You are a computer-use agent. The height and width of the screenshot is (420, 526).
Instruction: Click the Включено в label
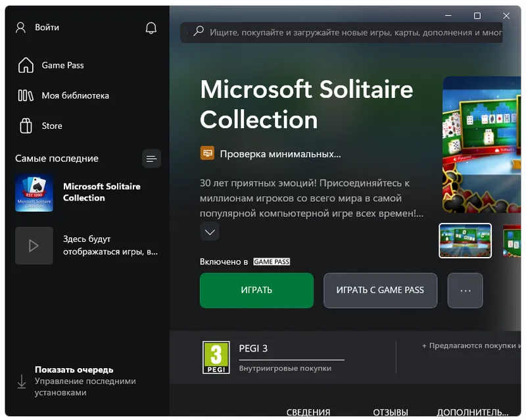(x=224, y=262)
